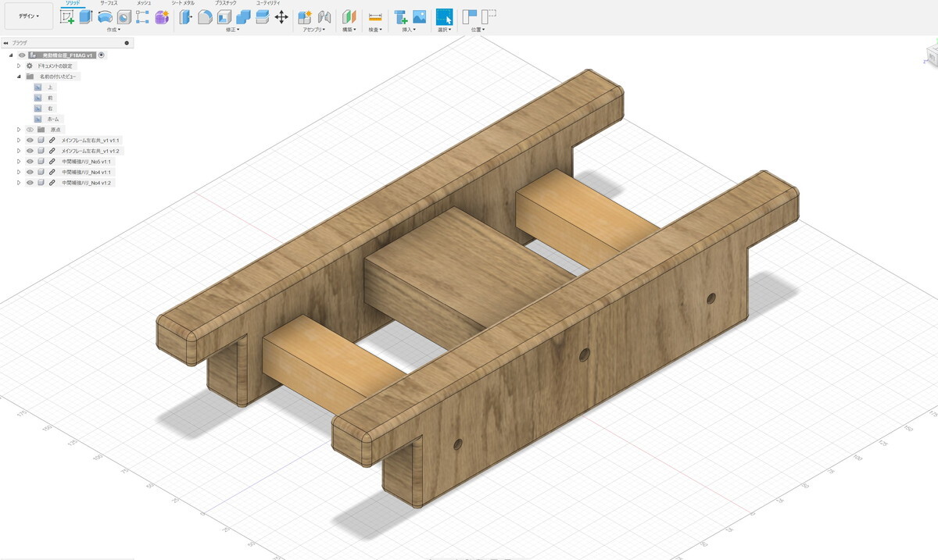Select the Shell tool
The height and width of the screenshot is (560, 938).
coord(224,17)
